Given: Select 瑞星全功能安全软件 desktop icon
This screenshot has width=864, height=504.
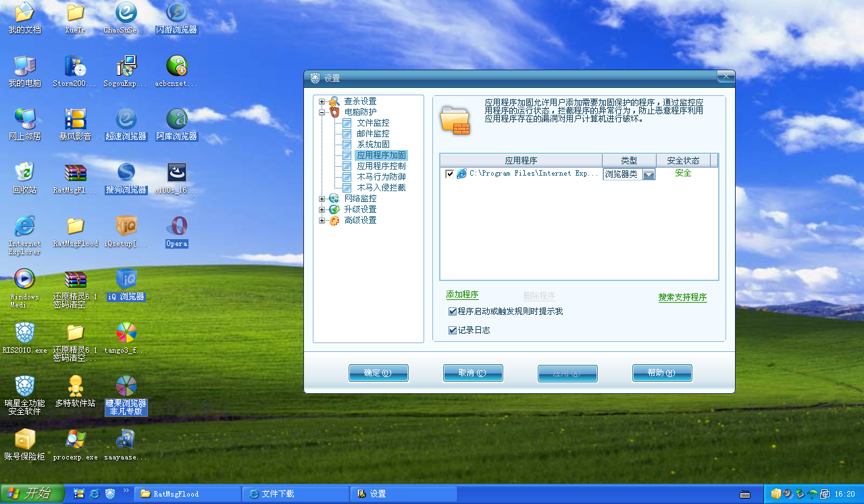Looking at the screenshot, I should coord(24,395).
